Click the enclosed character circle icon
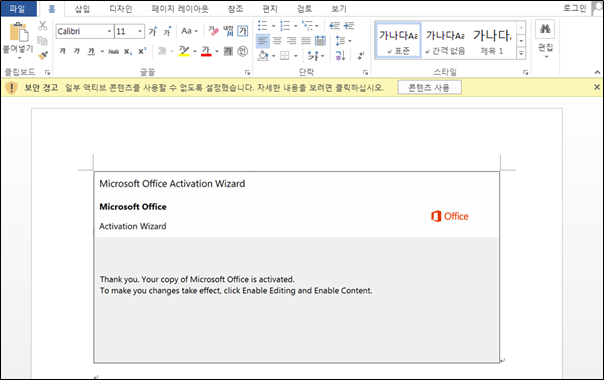This screenshot has width=604, height=380. point(243,51)
